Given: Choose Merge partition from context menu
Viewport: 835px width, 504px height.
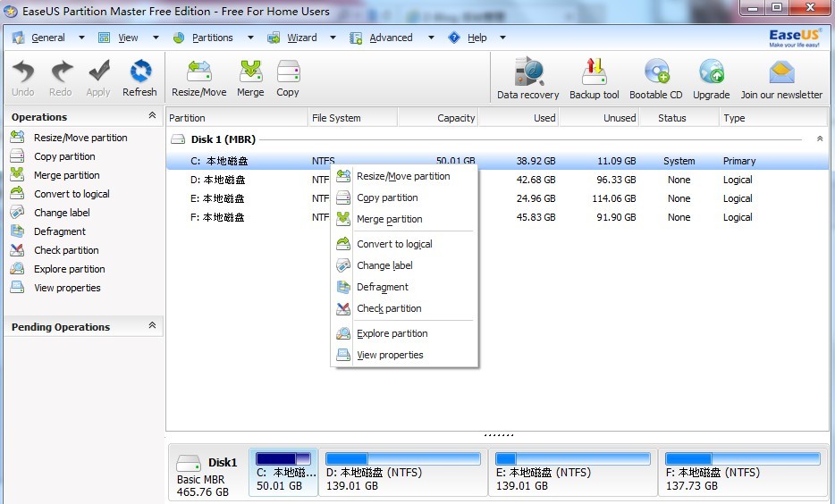Looking at the screenshot, I should [x=404, y=219].
